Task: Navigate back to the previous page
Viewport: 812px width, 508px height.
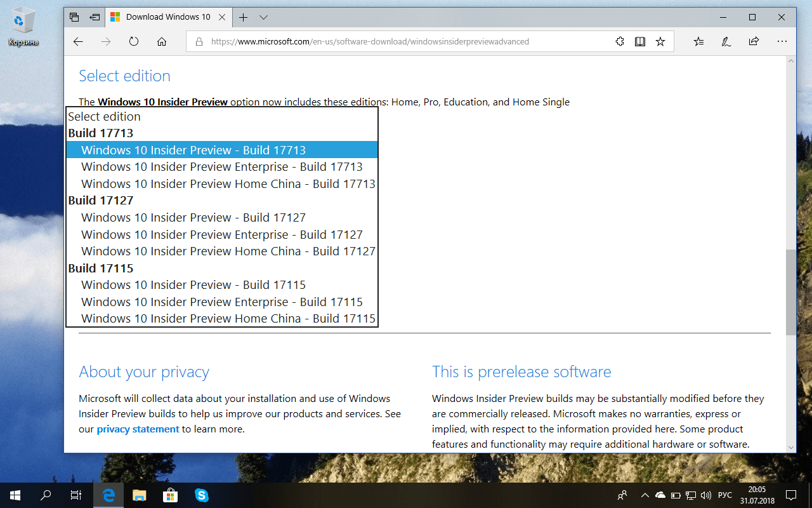Action: click(77, 41)
